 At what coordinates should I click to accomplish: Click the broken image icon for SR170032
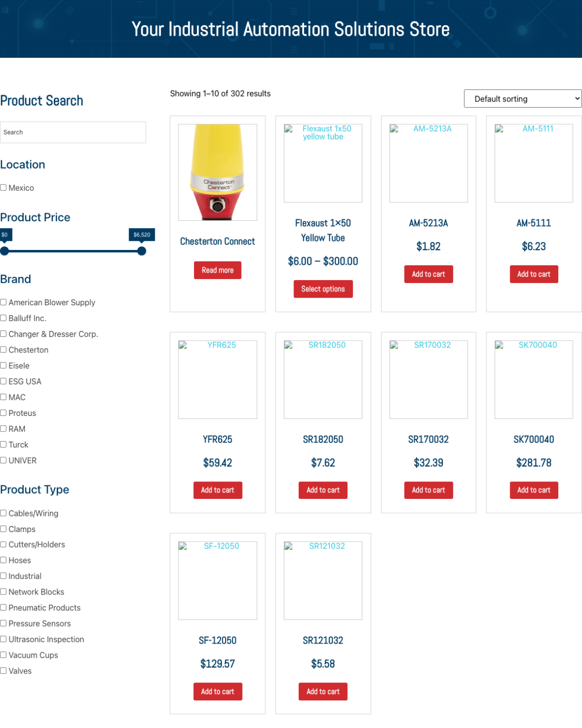pos(394,345)
